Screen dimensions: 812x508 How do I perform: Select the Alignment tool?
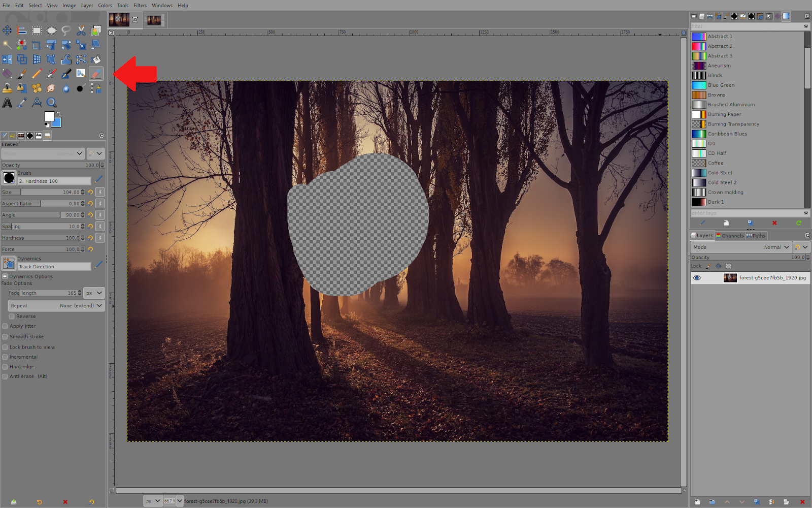click(22, 30)
